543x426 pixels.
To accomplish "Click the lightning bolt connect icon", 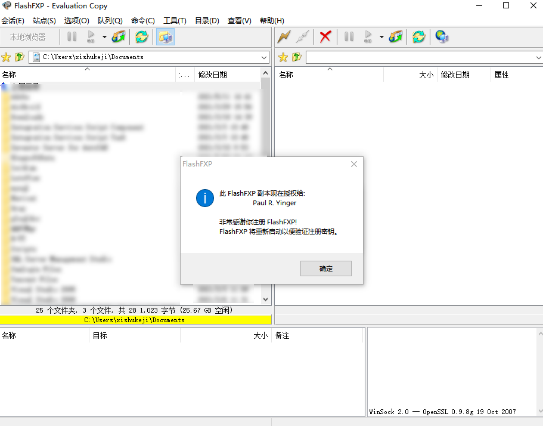I will point(284,37).
